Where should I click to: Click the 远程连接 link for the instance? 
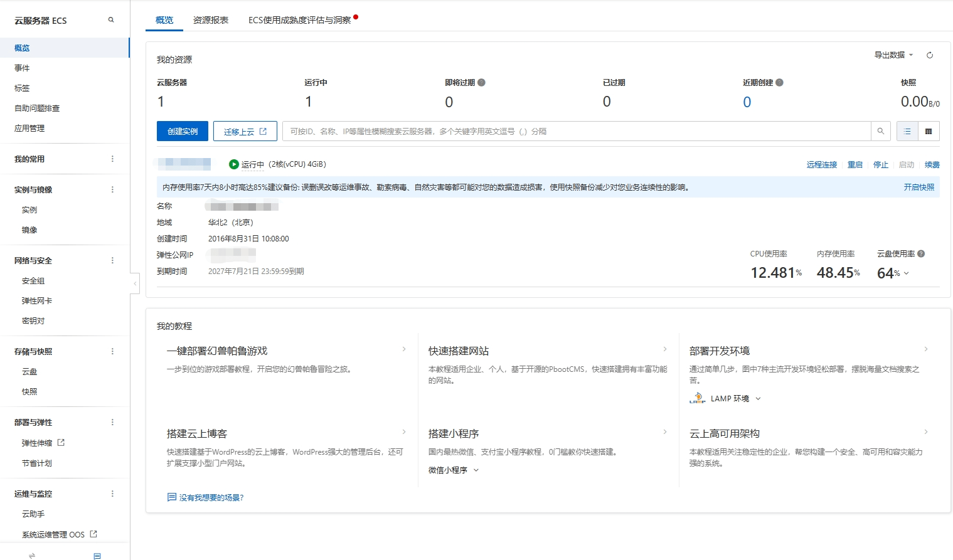[821, 164]
